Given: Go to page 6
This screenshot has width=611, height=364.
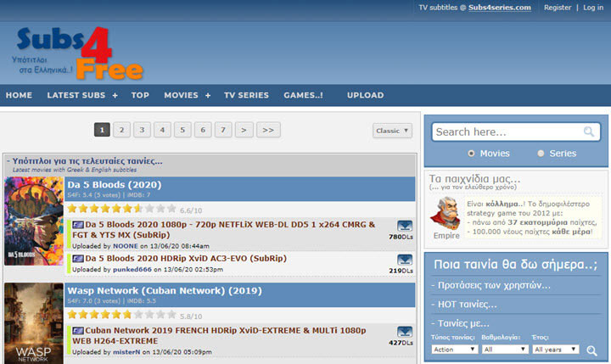Looking at the screenshot, I should pos(203,130).
